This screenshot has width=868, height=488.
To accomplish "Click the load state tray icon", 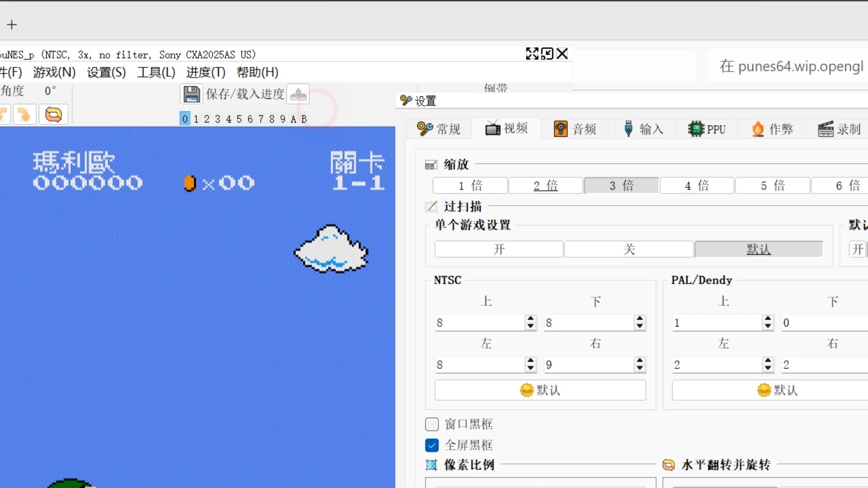I will [298, 94].
